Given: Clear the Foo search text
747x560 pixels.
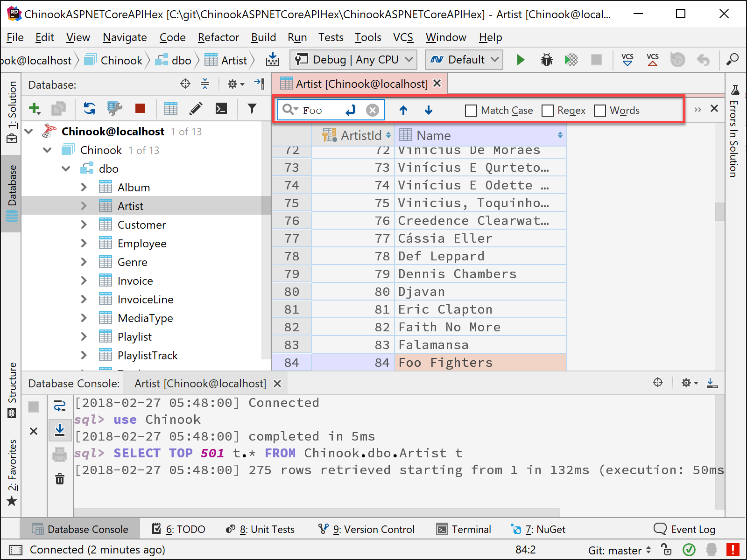Looking at the screenshot, I should (372, 110).
